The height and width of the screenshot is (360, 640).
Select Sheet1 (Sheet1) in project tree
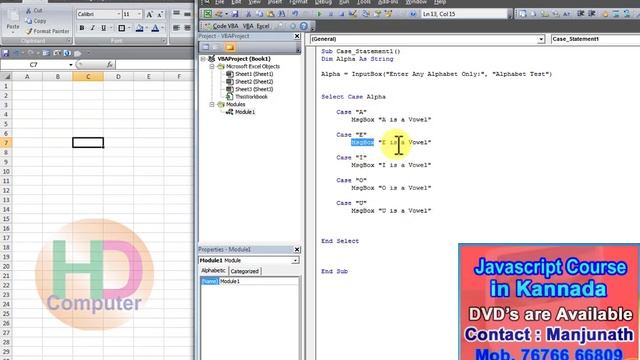pyautogui.click(x=254, y=74)
